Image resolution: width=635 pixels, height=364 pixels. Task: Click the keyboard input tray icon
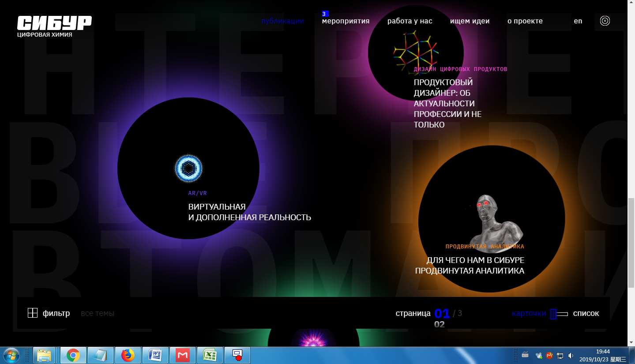point(525,355)
